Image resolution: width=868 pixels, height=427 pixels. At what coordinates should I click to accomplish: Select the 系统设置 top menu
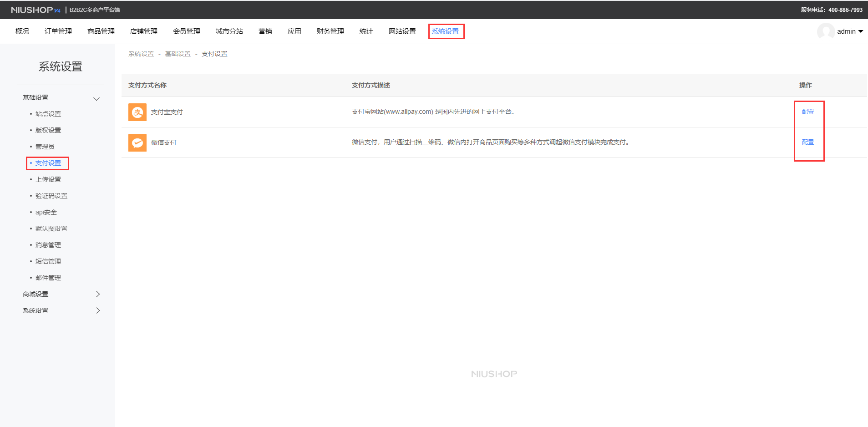click(445, 31)
